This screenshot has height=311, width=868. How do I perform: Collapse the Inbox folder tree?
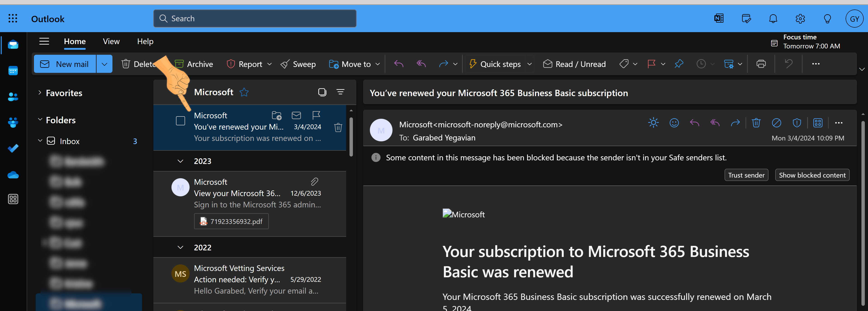point(40,141)
